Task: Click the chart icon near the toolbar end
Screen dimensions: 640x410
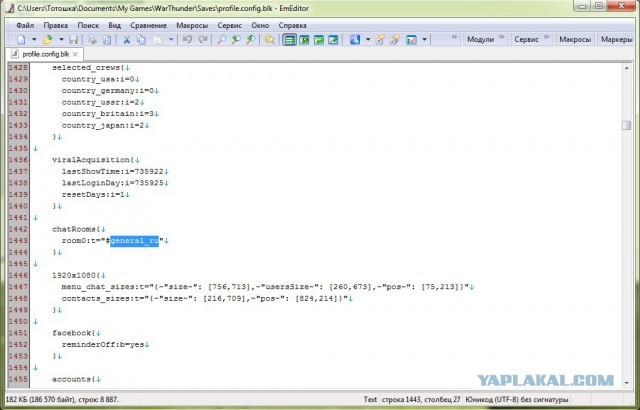Action: (411, 40)
